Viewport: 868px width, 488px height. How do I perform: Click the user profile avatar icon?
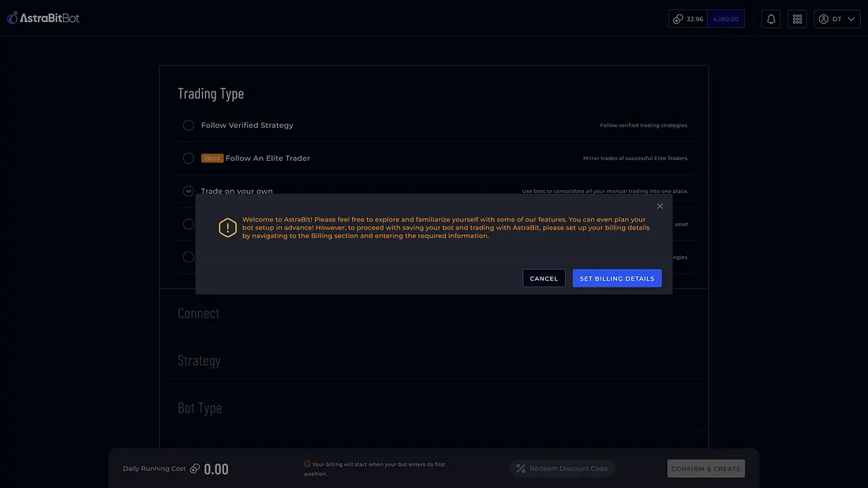click(x=824, y=19)
